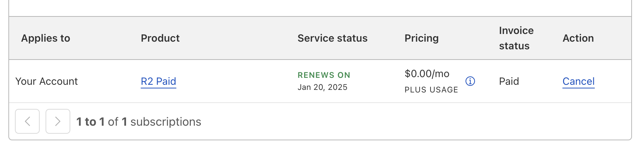
Task: Click the bold '1 to 1' range text
Action: 90,122
